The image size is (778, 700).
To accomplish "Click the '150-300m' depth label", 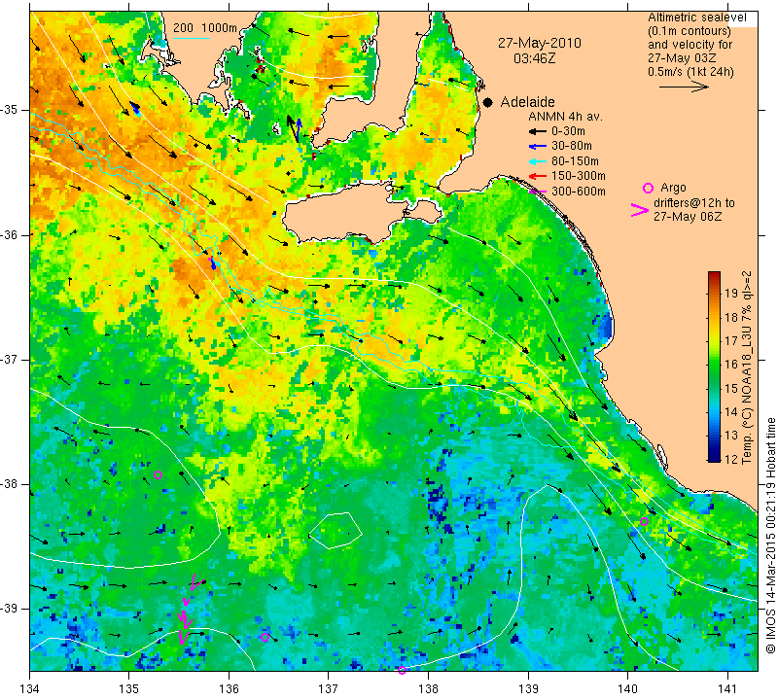I will [578, 176].
